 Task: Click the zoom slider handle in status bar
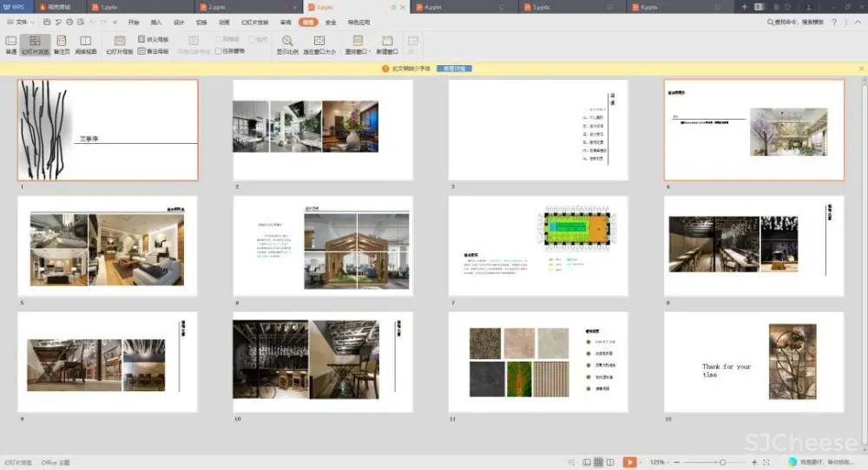pos(723,462)
